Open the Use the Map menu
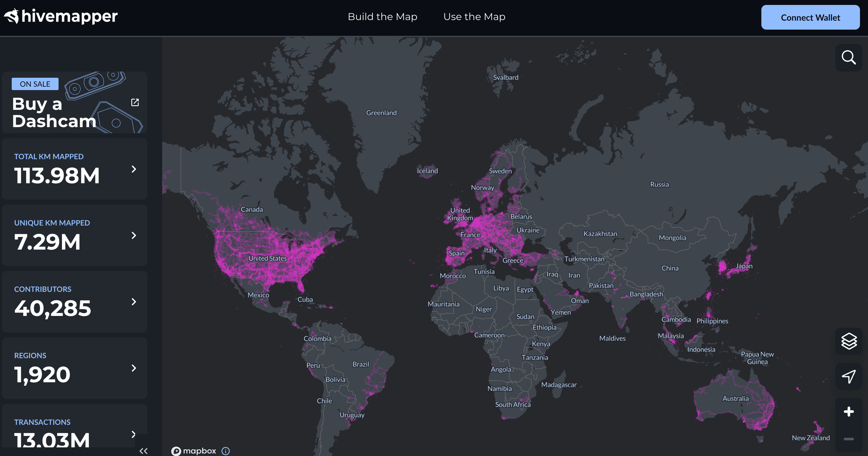Screen dimensions: 868x456 [x=474, y=17]
